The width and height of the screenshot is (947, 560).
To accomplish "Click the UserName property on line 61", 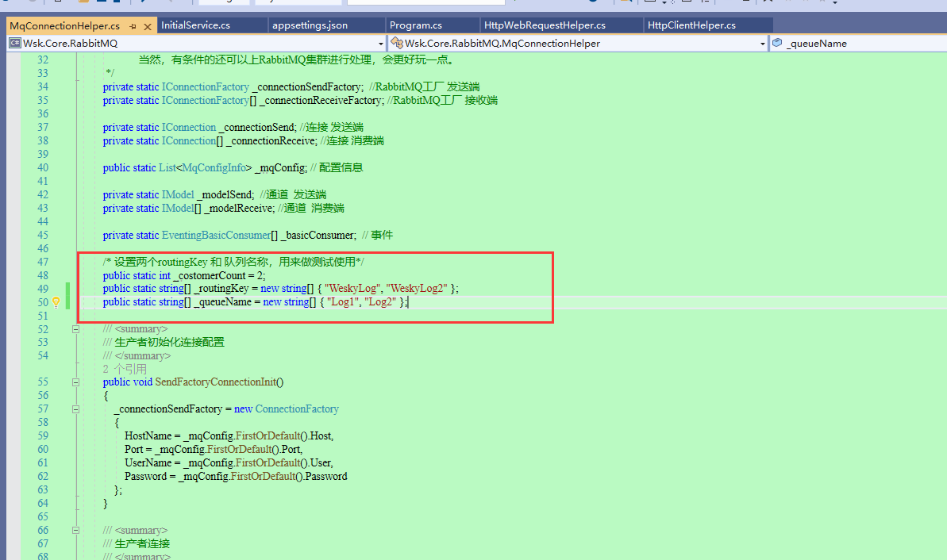I will coord(148,463).
